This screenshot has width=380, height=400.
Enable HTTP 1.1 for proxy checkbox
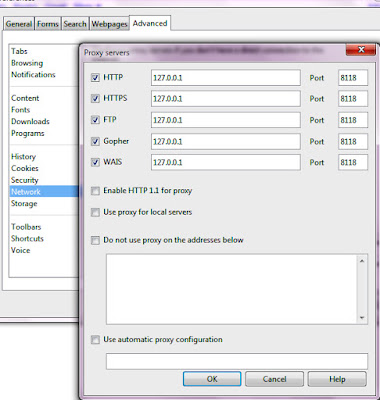coord(95,191)
